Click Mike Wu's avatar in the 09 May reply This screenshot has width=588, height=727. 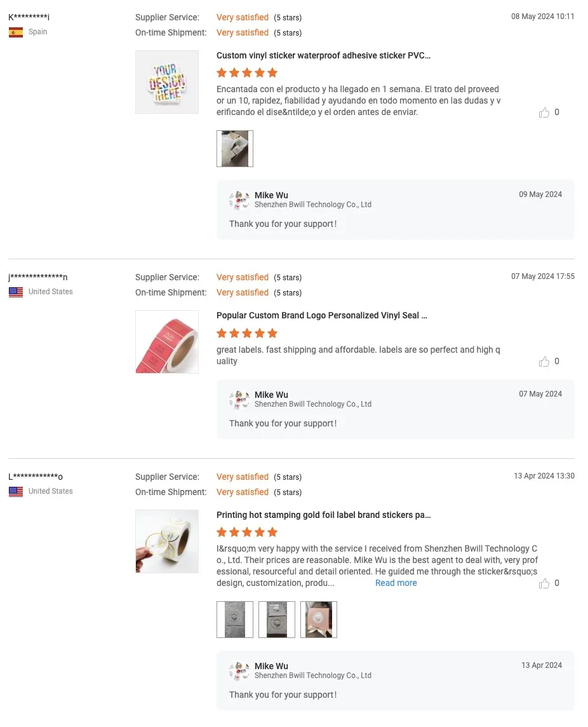239,200
